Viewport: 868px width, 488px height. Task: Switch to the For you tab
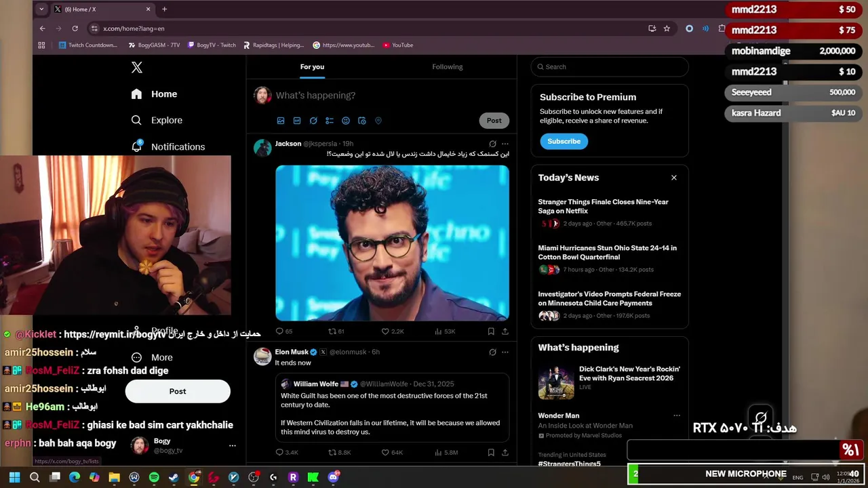[312, 66]
